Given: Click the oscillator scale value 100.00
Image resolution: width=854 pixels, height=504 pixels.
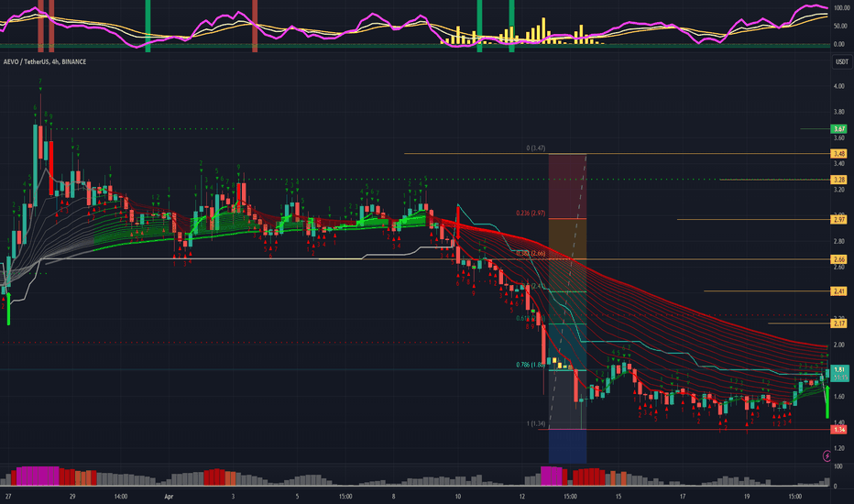Looking at the screenshot, I should click(x=841, y=8).
